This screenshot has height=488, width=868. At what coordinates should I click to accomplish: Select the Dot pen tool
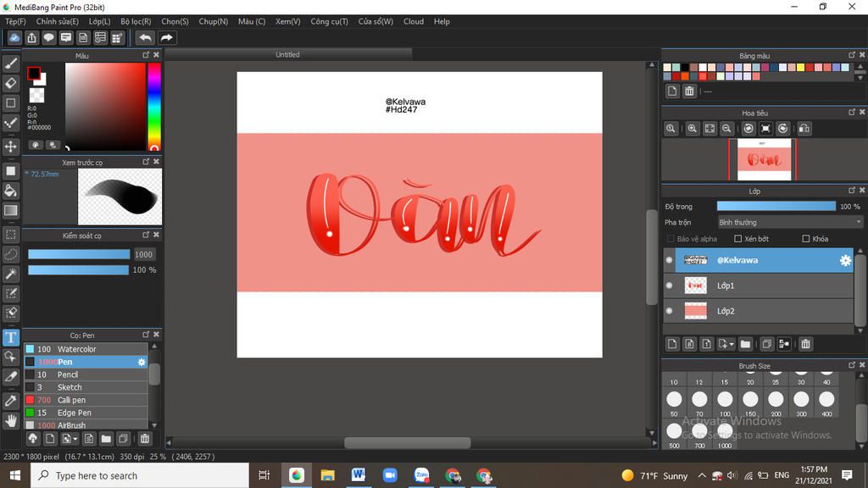[x=10, y=123]
